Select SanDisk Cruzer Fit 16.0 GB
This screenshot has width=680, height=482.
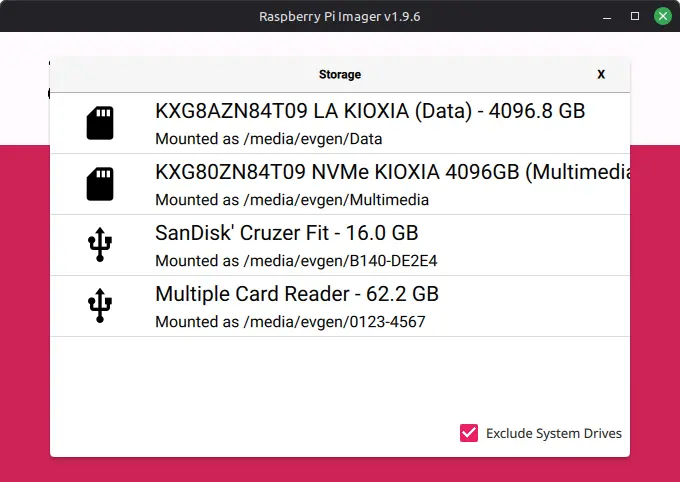pyautogui.click(x=287, y=233)
